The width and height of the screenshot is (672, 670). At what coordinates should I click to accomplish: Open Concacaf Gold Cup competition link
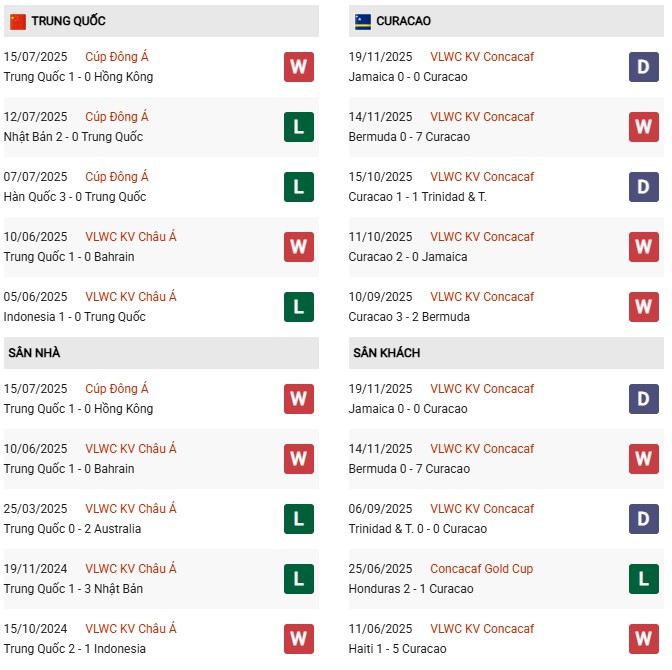point(481,569)
